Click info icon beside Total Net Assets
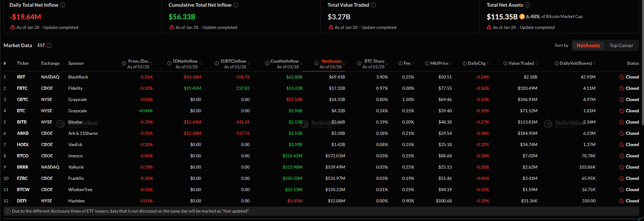 tap(527, 5)
